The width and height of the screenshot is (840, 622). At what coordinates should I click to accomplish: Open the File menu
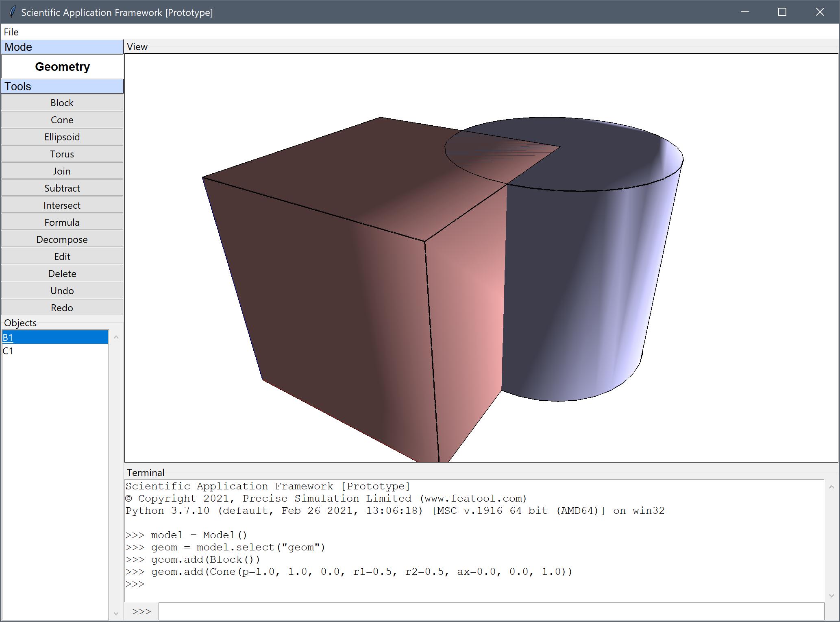pyautogui.click(x=11, y=32)
